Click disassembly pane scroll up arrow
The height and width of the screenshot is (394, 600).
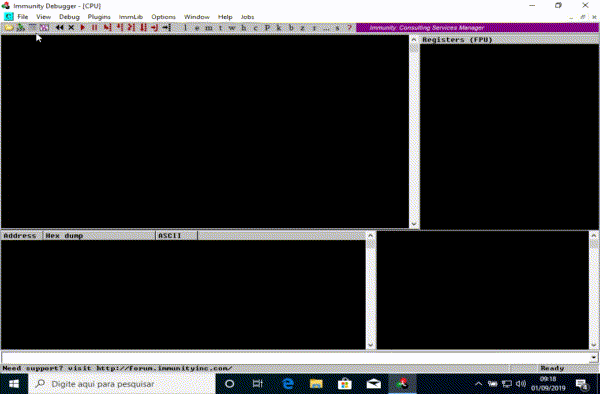pos(414,39)
